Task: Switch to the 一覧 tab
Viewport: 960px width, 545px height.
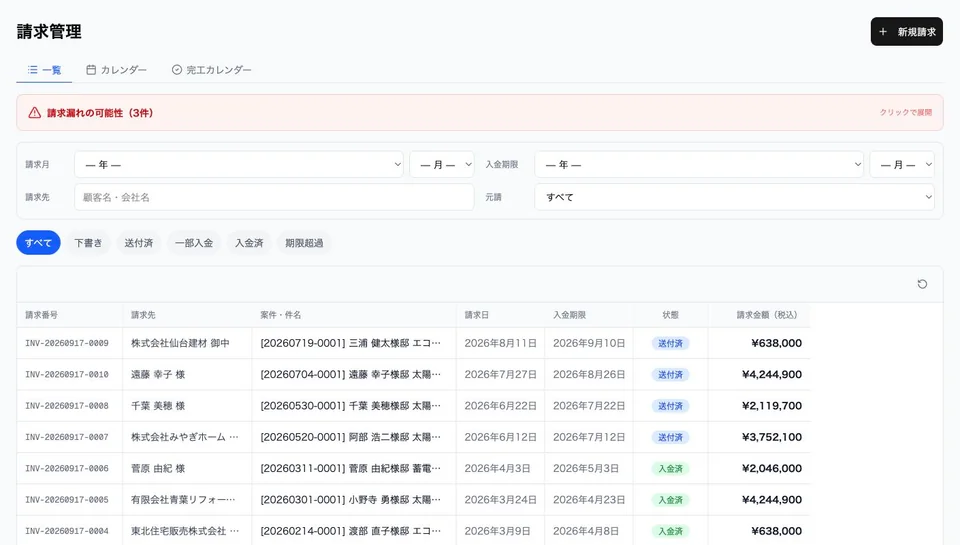Action: (44, 70)
